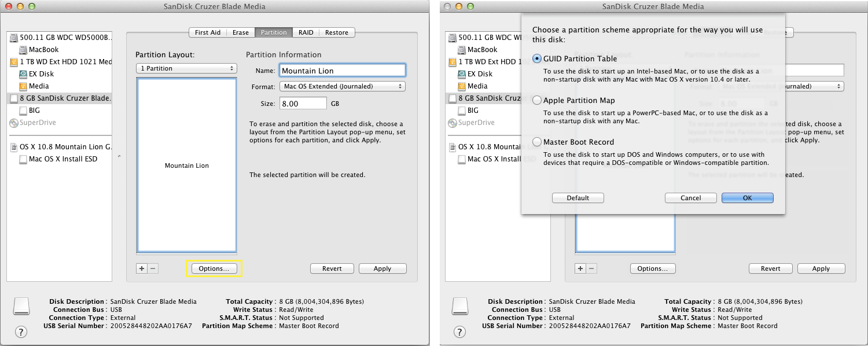
Task: Click 1 TB WD Ext HDD icon in left window
Action: point(14,62)
